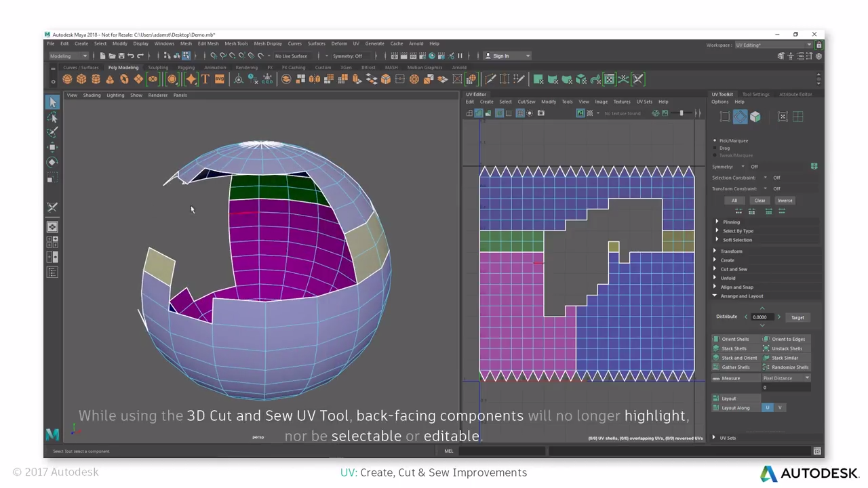
Task: Activate the Paint Selection tool
Action: tap(52, 132)
